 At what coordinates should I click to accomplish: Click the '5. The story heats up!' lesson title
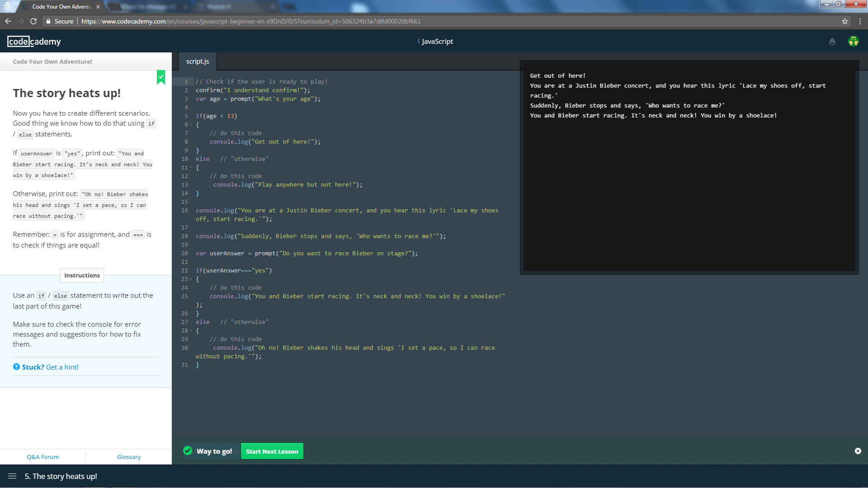coord(61,476)
